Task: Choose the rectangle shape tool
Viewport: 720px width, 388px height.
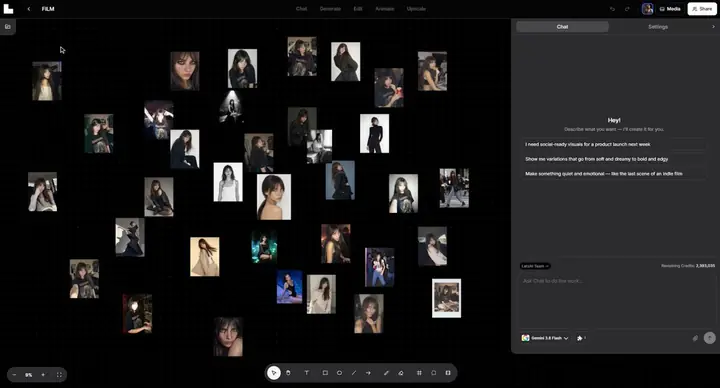Action: coord(325,373)
